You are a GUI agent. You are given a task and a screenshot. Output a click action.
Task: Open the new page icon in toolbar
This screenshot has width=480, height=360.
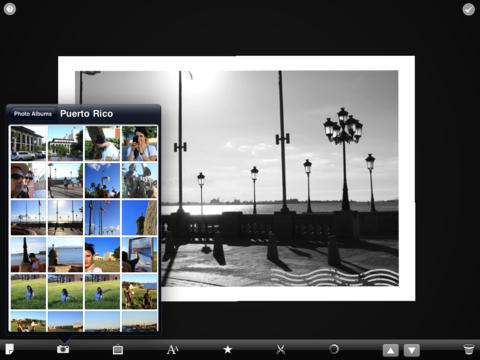pos(10,349)
